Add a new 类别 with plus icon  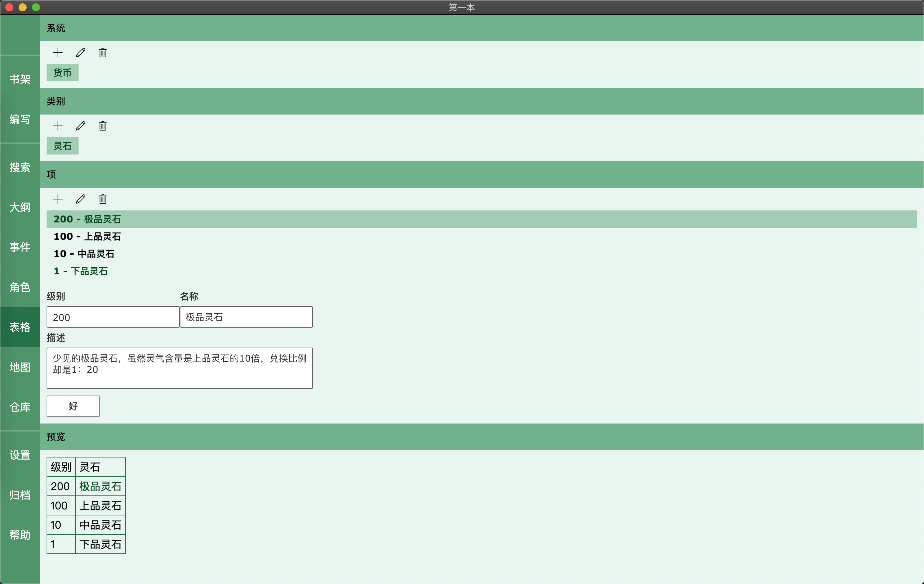coord(58,126)
